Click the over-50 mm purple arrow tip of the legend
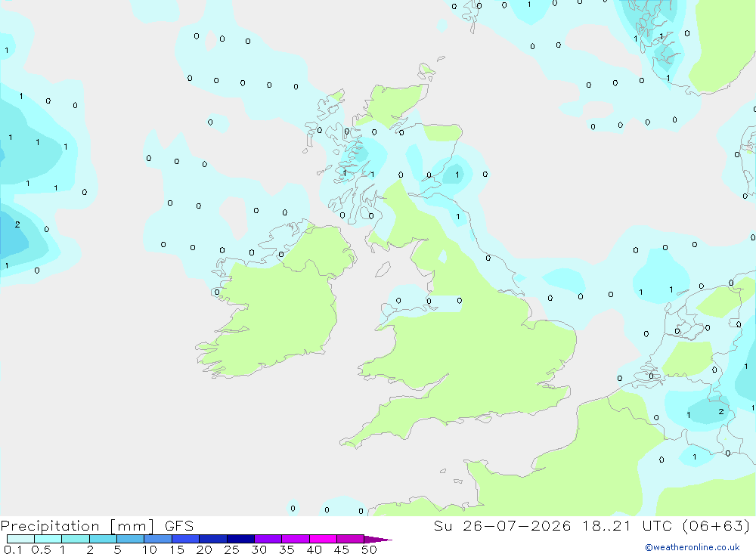This screenshot has height=554, width=756. pos(377,540)
